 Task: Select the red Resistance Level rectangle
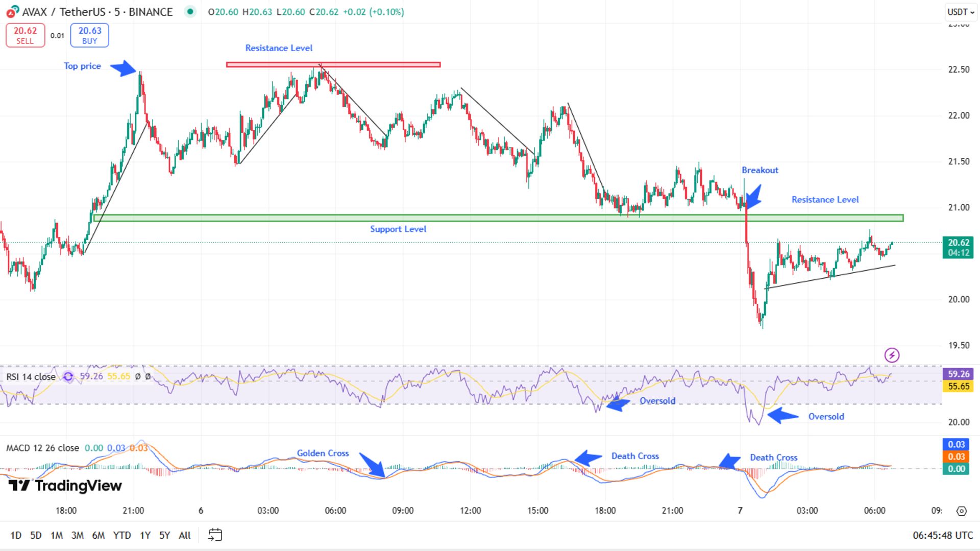[x=333, y=65]
